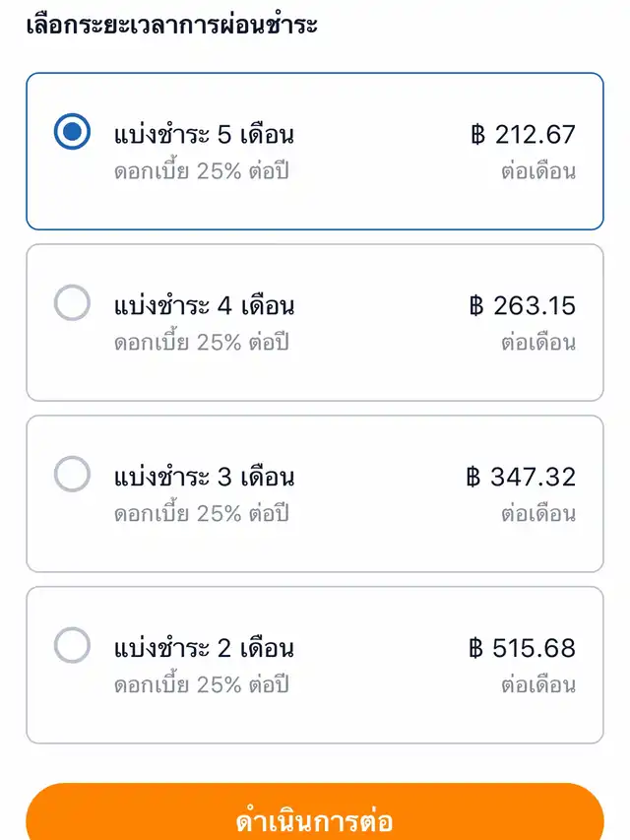This screenshot has width=630, height=840.
Task: Tap the ดำเนินการต่อ continue button
Action: coord(315,819)
